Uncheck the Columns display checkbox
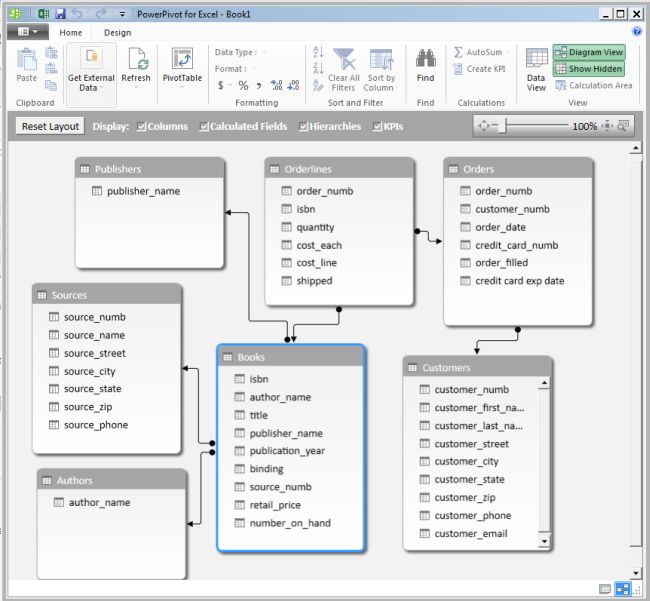This screenshot has width=650, height=601. [141, 126]
